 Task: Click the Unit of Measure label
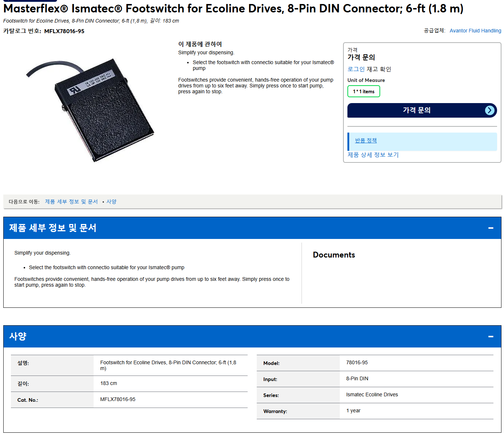(366, 80)
